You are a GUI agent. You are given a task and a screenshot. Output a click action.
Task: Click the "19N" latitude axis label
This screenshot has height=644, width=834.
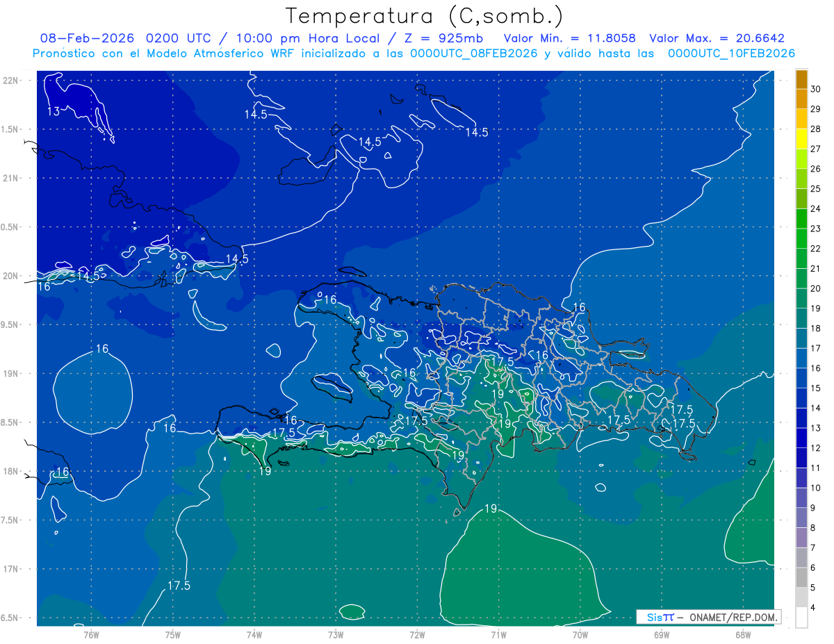coord(11,374)
